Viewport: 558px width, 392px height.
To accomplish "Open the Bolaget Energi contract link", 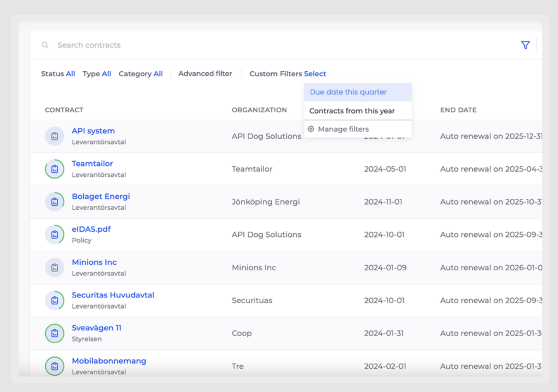I will click(101, 196).
